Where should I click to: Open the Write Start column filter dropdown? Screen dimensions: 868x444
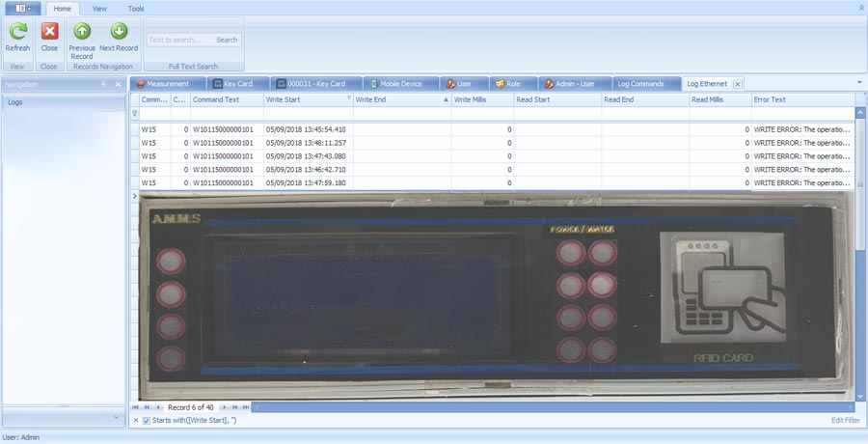point(349,97)
